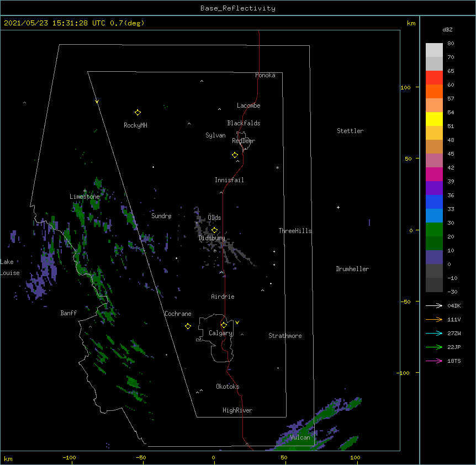
Task: Click the green 22JP arrow legend
Action: 434,347
